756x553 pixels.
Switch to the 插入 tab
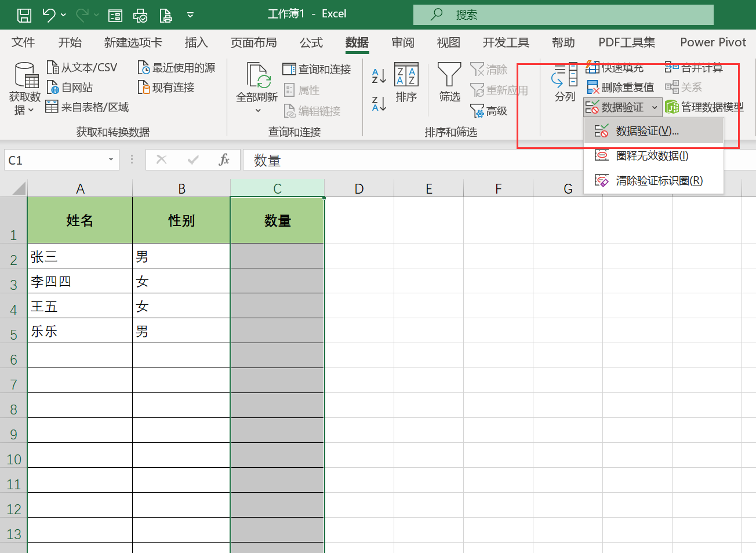point(196,42)
